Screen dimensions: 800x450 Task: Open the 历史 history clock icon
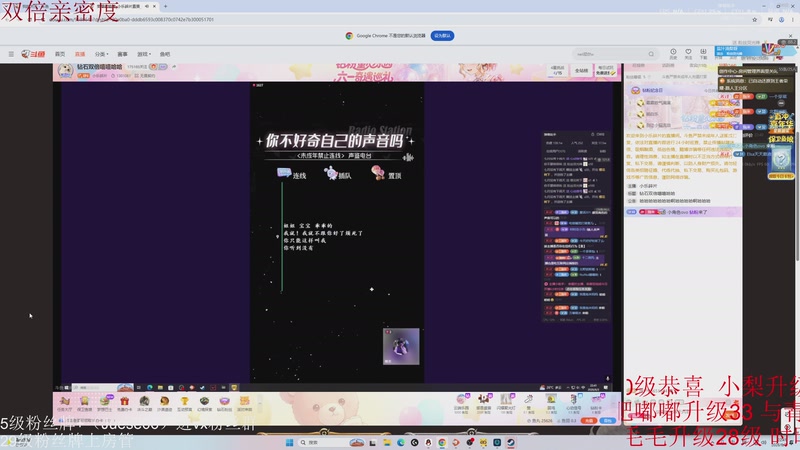673,54
